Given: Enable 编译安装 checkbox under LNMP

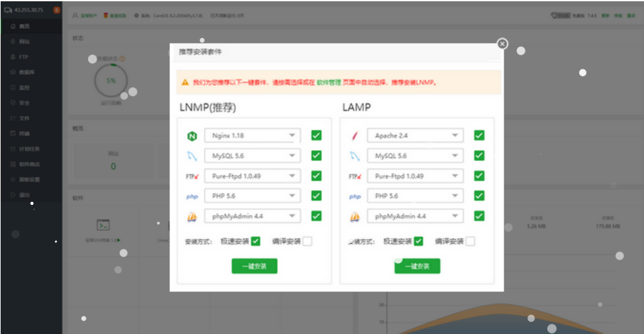Looking at the screenshot, I should pos(307,241).
